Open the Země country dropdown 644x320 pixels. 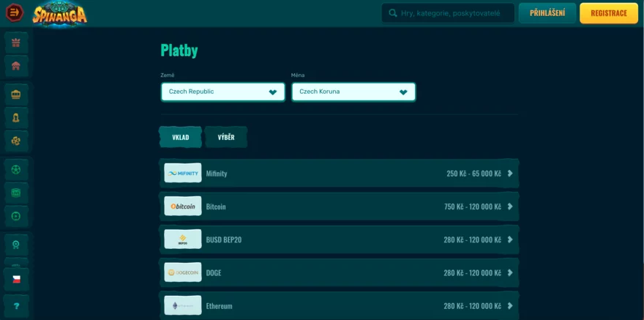pos(222,92)
